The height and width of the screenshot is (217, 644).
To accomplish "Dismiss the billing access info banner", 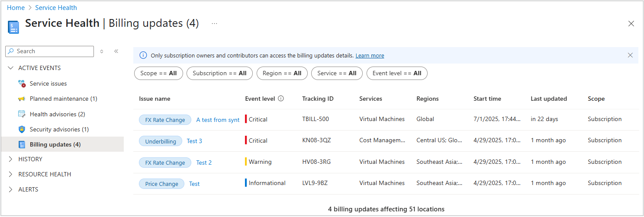I will [630, 55].
